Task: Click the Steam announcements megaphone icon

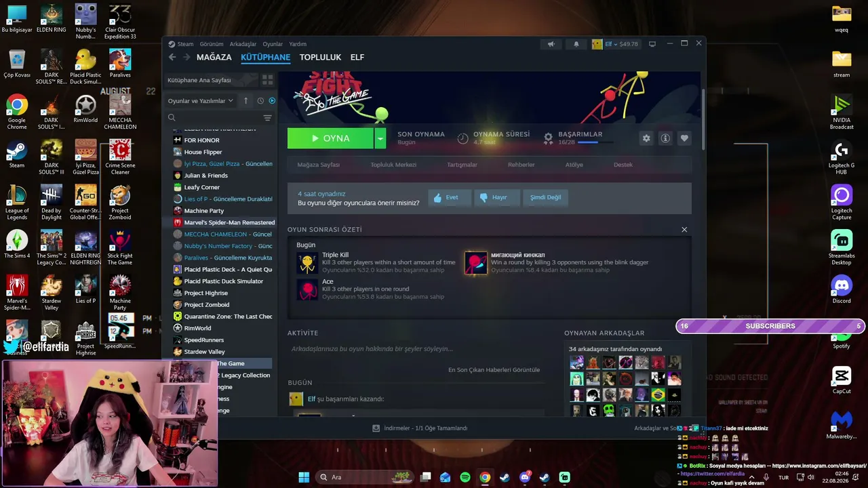Action: (x=551, y=44)
